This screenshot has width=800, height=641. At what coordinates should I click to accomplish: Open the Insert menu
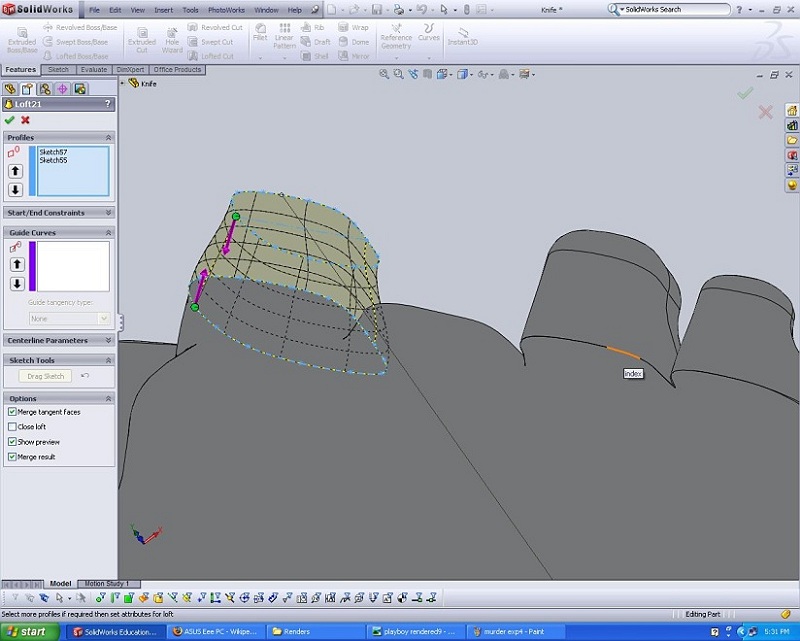point(163,9)
